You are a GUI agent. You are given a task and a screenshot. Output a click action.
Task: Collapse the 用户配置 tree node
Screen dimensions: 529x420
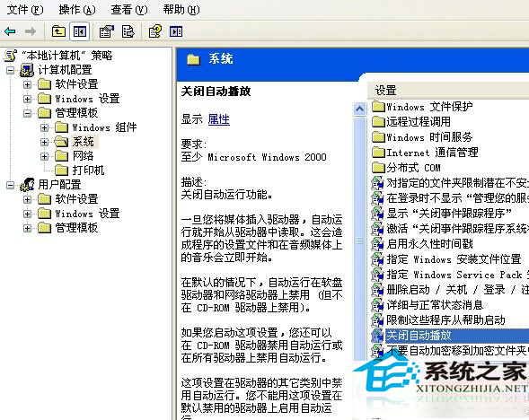coord(11,185)
